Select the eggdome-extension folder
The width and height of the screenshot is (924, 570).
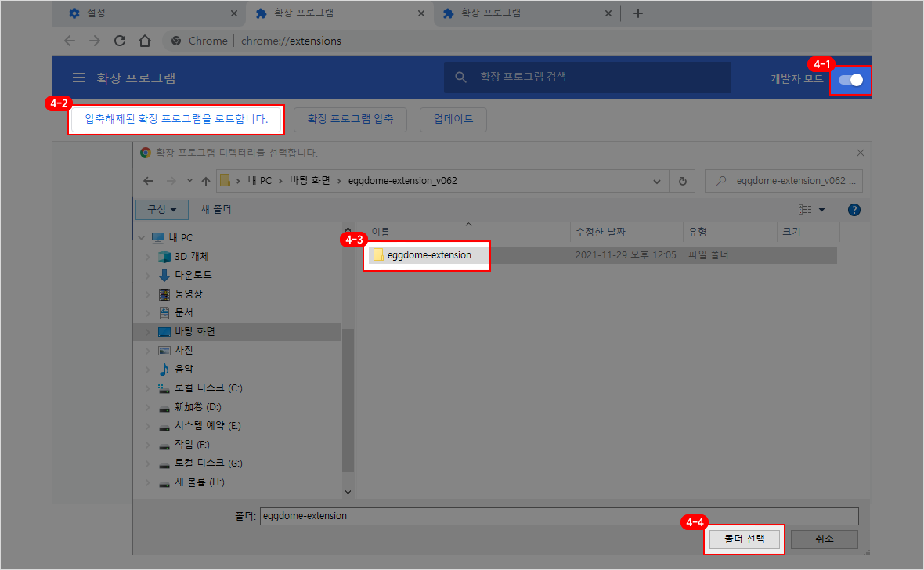(x=428, y=255)
